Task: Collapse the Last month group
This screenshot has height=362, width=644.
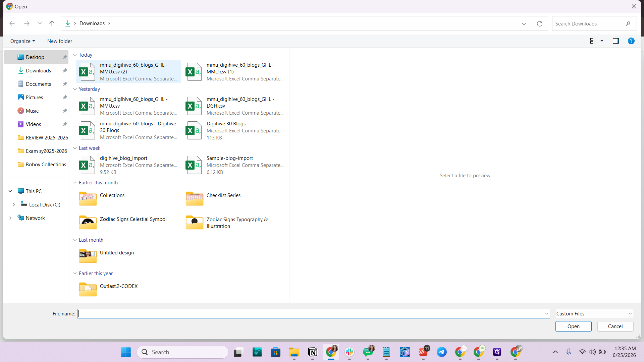Action: tap(75, 240)
